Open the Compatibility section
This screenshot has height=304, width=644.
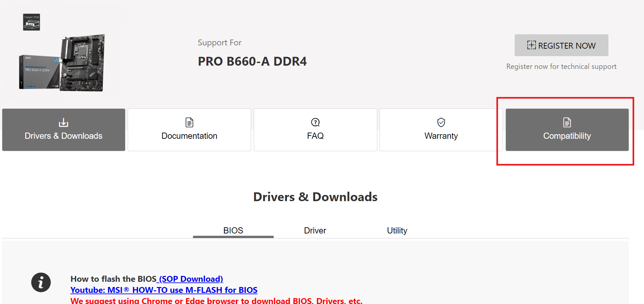click(x=567, y=130)
